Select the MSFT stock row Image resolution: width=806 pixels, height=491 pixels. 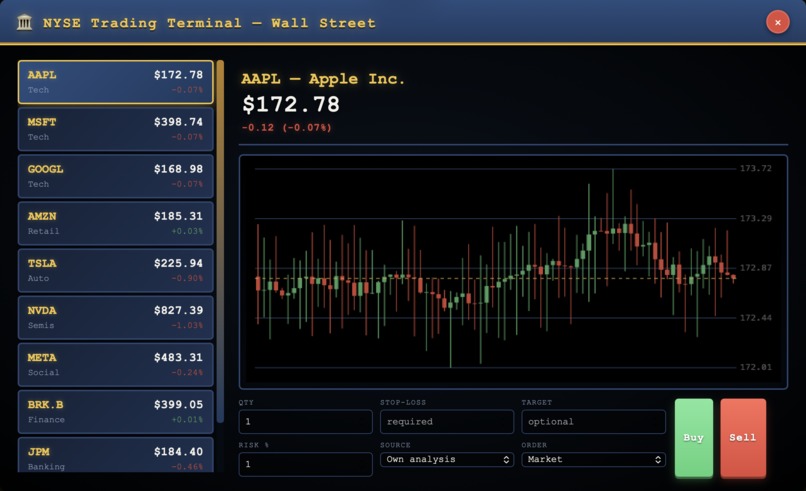[x=116, y=129]
